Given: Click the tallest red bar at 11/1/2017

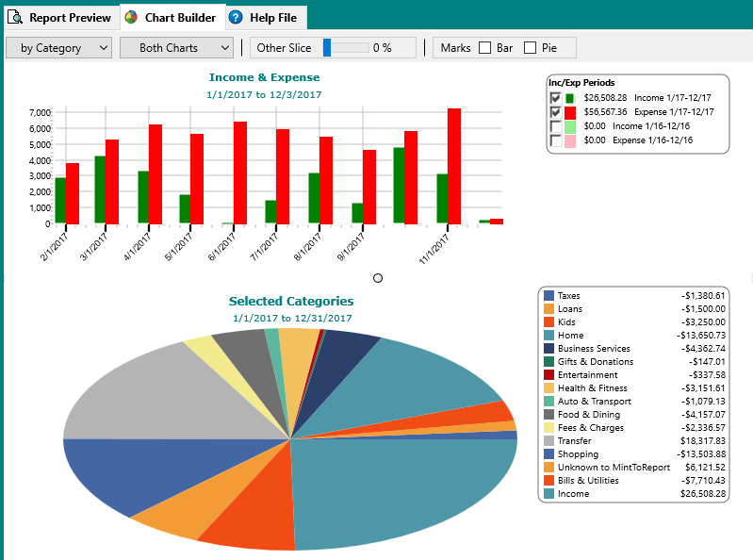Looking at the screenshot, I should click(454, 166).
